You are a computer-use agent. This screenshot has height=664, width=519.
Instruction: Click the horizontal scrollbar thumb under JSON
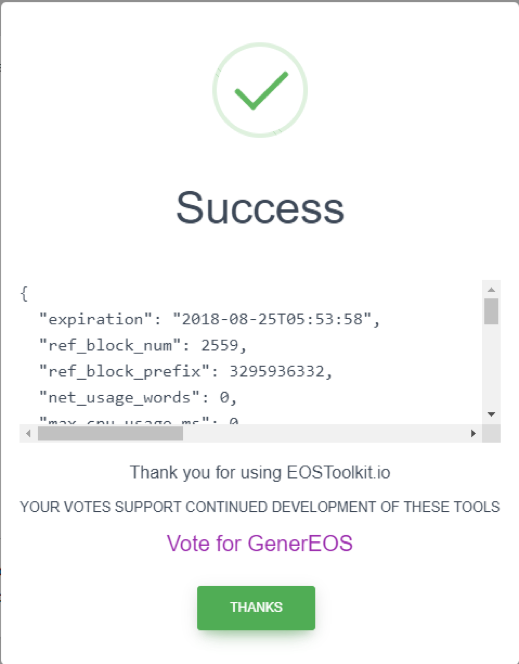click(x=110, y=433)
